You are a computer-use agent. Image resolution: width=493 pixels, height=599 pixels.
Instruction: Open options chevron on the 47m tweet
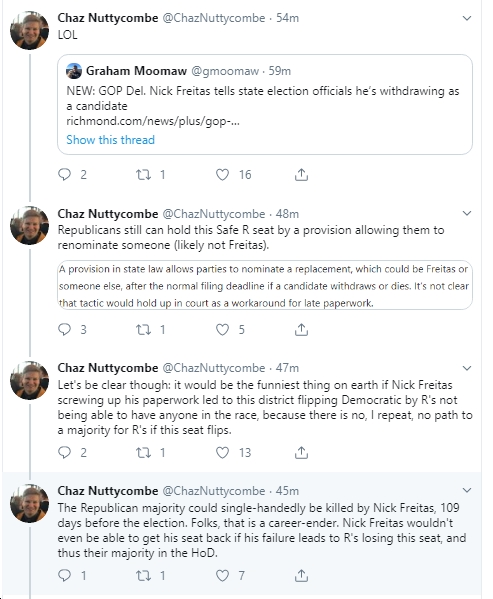pyautogui.click(x=467, y=368)
